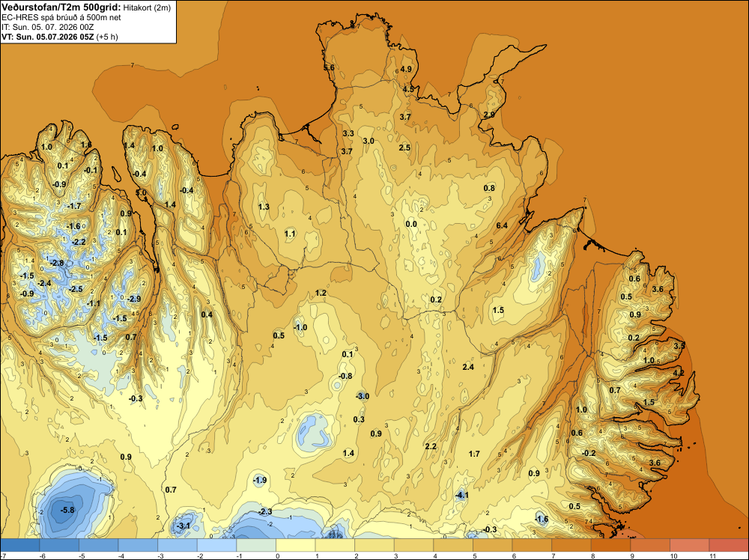The image size is (749, 560).
Task: Click the darkest blue -7 legend swatch
Action: pyautogui.click(x=20, y=545)
